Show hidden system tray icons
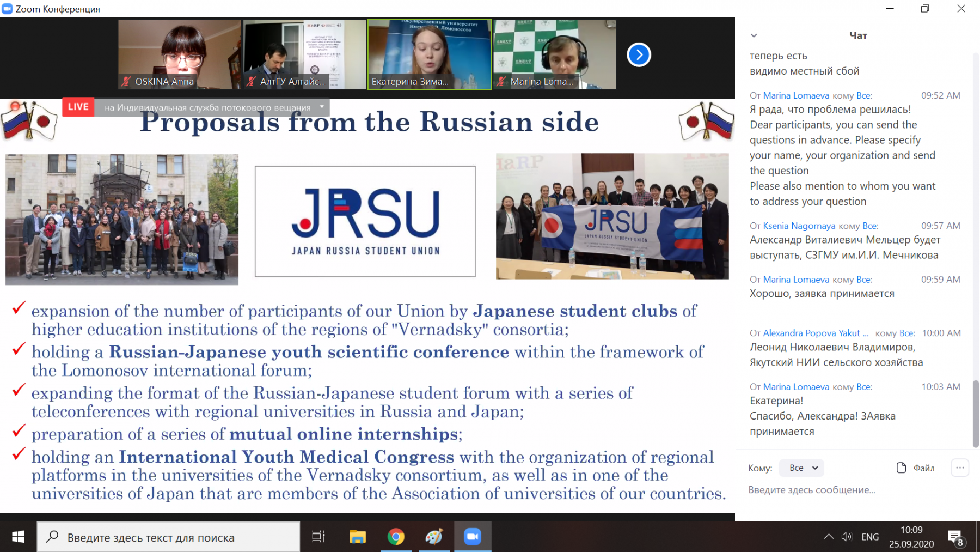This screenshot has height=552, width=980. point(829,537)
